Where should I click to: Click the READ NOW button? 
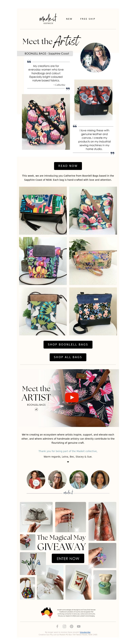(68, 166)
